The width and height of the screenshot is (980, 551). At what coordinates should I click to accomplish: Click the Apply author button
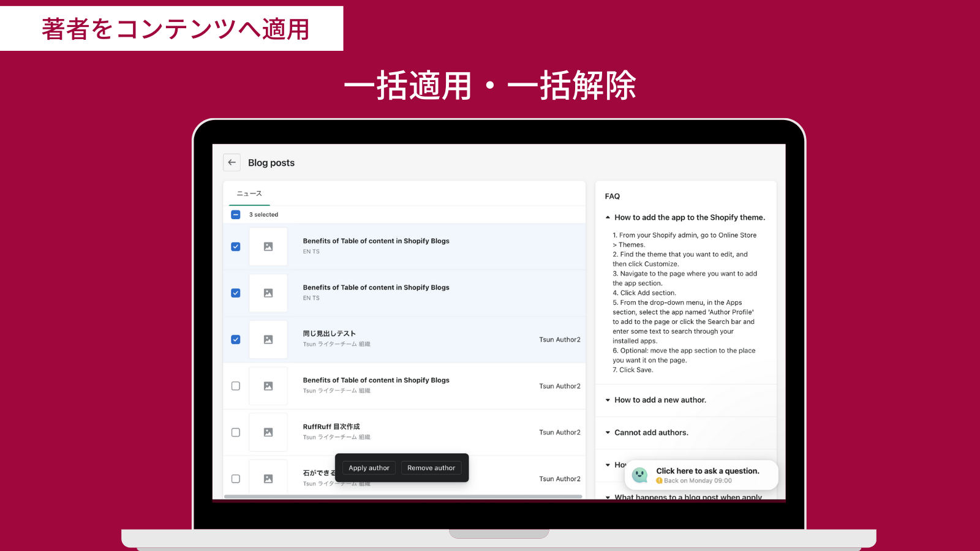(x=369, y=468)
